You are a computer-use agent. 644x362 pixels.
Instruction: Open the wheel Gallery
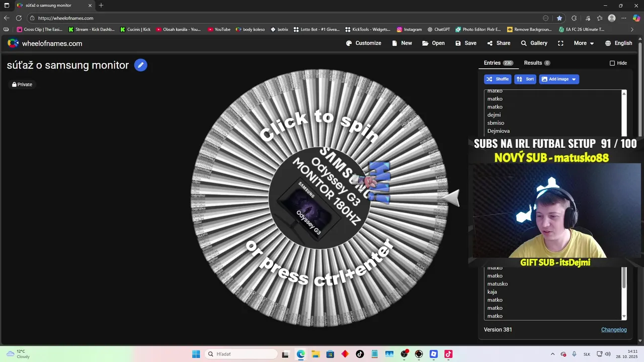point(534,43)
